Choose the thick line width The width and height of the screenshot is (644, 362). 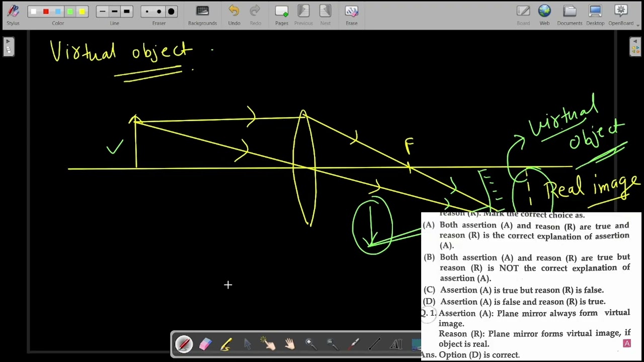127,12
